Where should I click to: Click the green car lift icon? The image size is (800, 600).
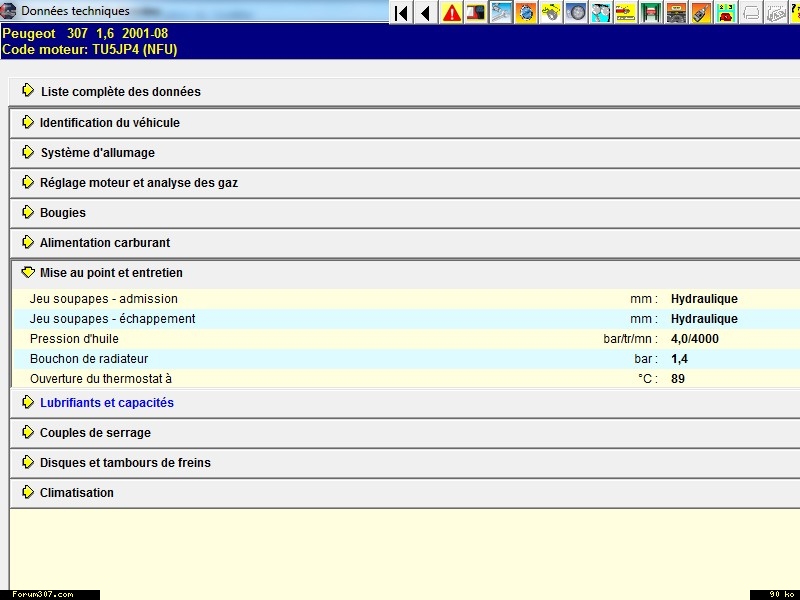coord(651,12)
